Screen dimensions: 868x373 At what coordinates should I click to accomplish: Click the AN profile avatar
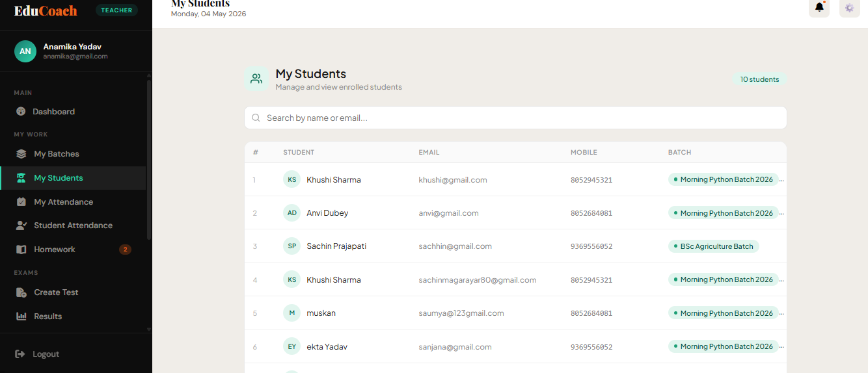click(x=25, y=51)
